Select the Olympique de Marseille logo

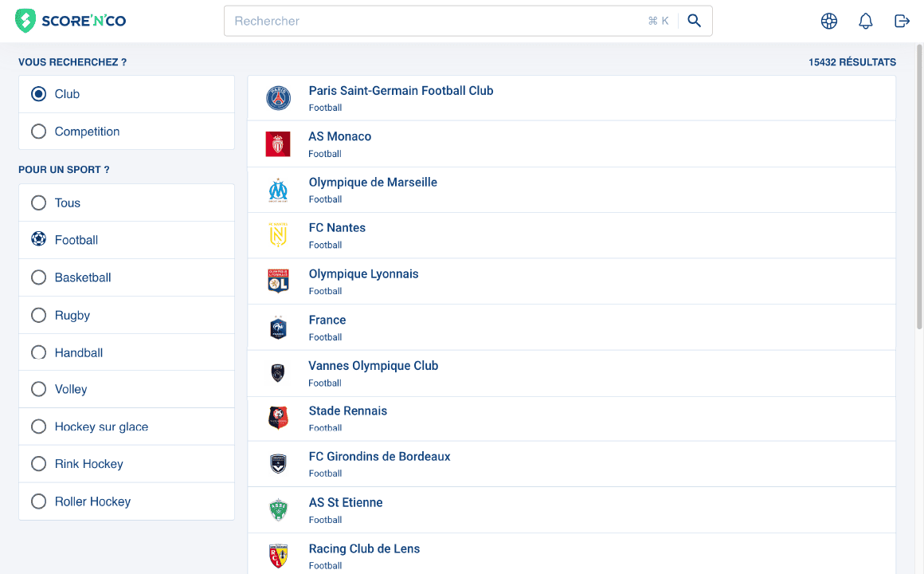(x=278, y=189)
